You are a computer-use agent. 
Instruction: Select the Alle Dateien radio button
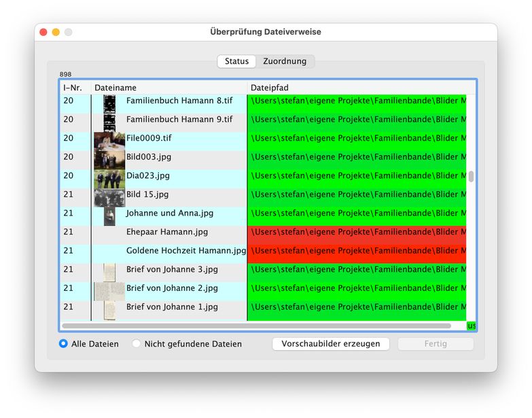[x=64, y=344]
